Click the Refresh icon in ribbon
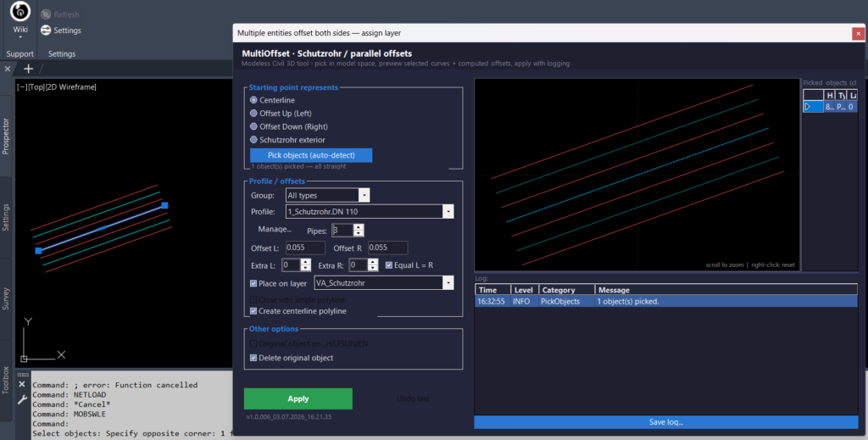Screen dimensions: 868x440 46,14
